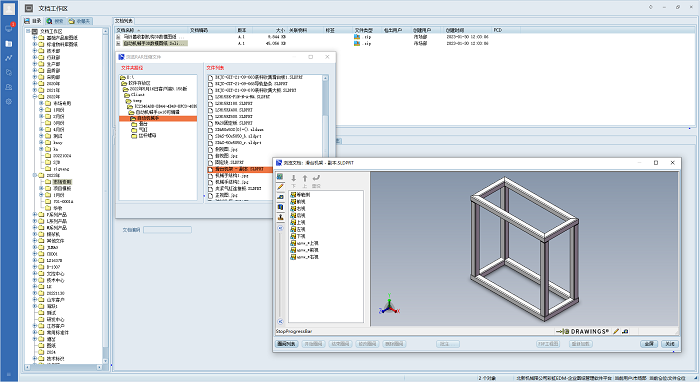The width and height of the screenshot is (700, 382).
Task: Click the 关闭 button in the viewer
Action: [x=670, y=344]
